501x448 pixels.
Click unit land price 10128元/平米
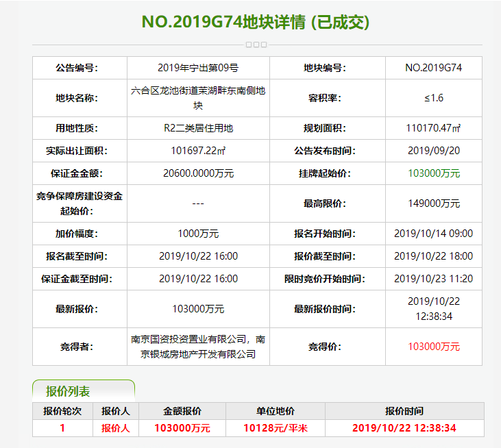[276, 428]
